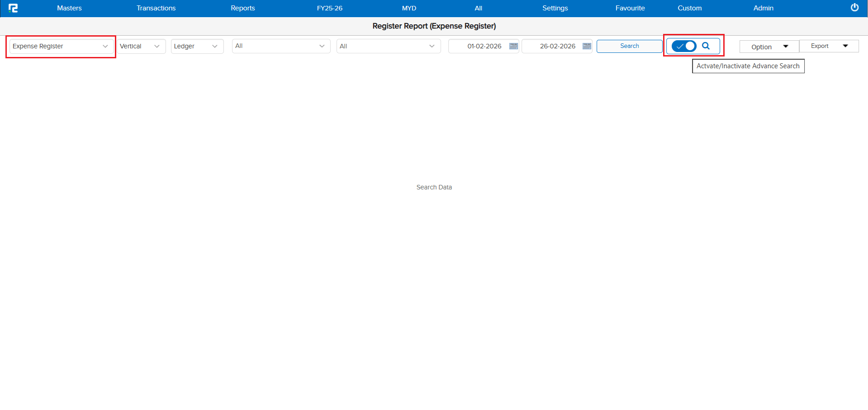Click the Search button
The width and height of the screenshot is (868, 410).
pyautogui.click(x=629, y=46)
